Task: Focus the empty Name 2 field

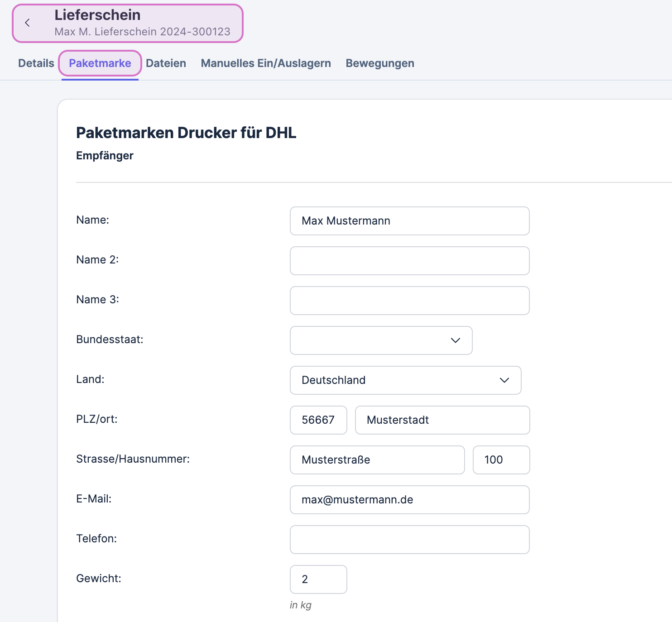Action: click(x=409, y=261)
